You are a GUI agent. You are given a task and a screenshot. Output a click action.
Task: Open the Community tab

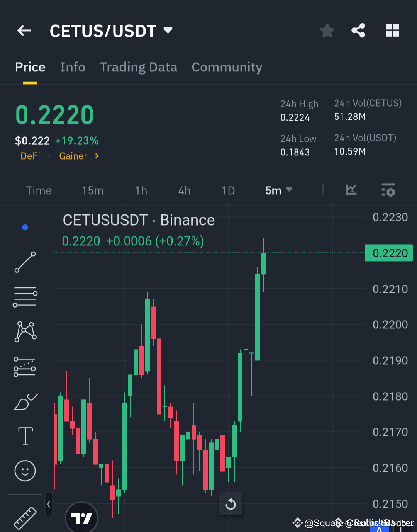(227, 67)
